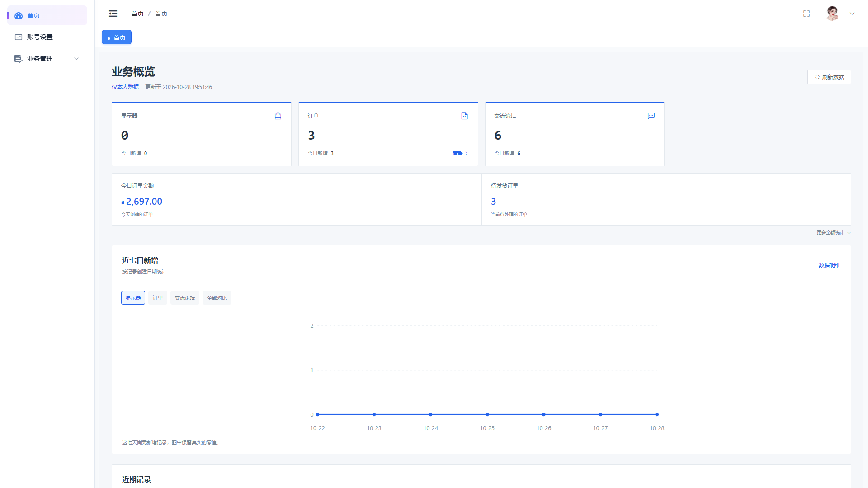
Task: Click the 近七日新增 heading
Action: tap(140, 260)
